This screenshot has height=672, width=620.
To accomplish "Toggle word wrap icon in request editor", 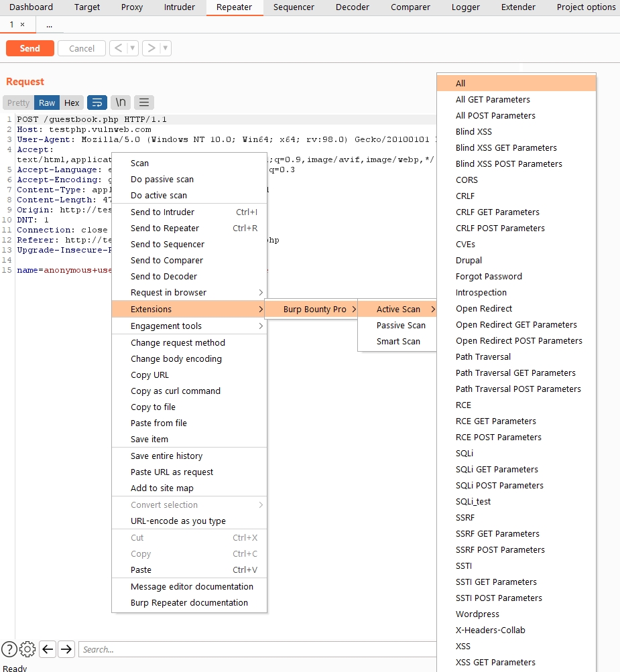I will [x=97, y=103].
